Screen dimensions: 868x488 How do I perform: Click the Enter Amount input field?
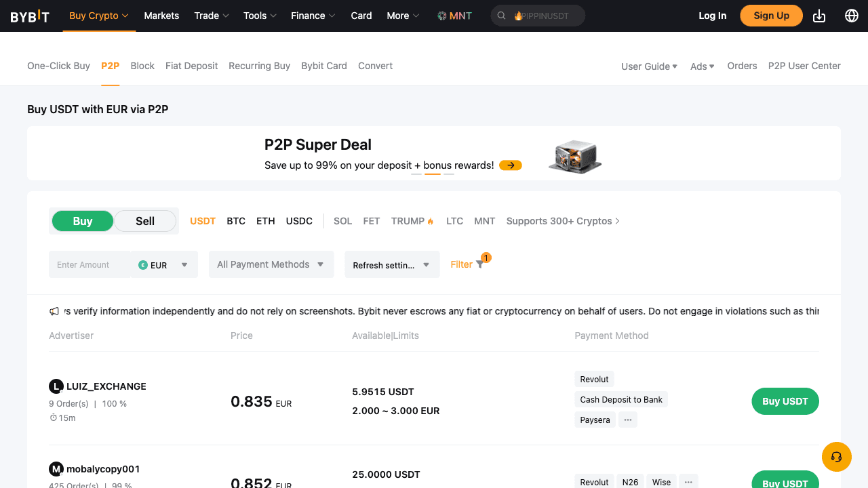click(90, 264)
